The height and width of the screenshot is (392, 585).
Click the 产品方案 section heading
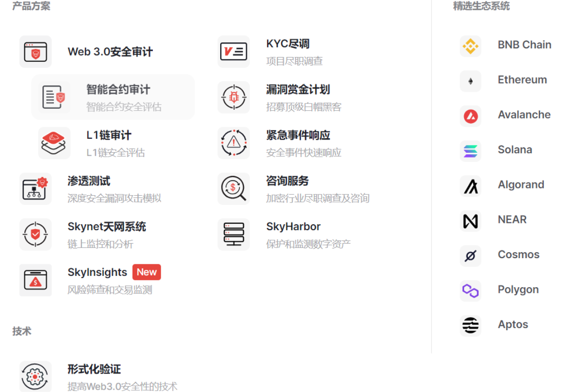pyautogui.click(x=31, y=6)
